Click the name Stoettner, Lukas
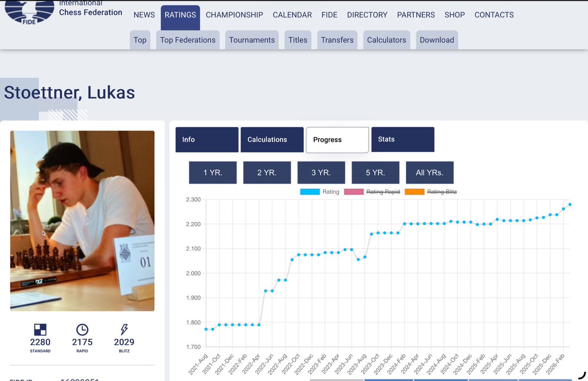 coord(70,92)
